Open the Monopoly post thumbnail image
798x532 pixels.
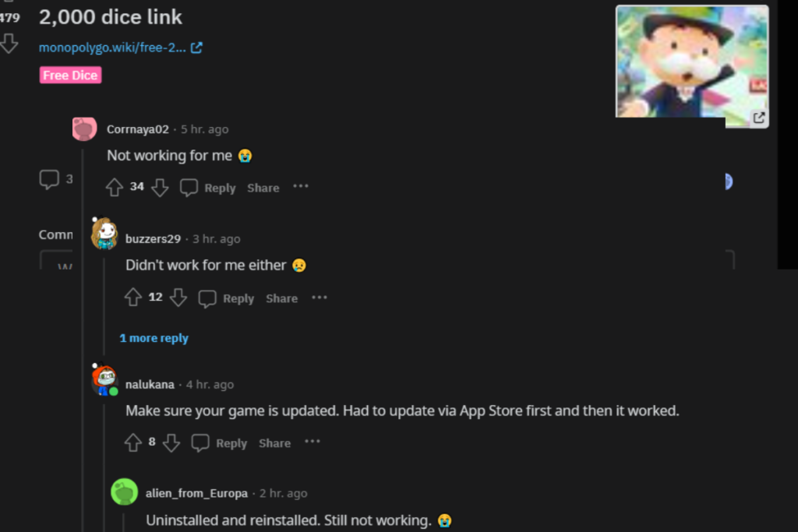click(692, 66)
